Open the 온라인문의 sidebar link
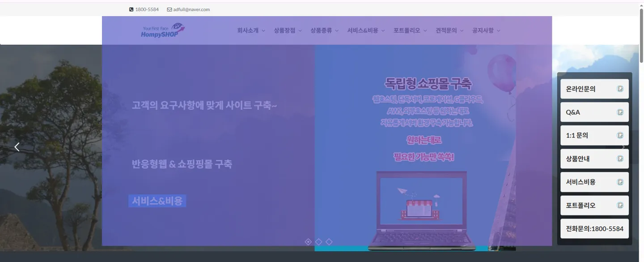 coord(594,89)
